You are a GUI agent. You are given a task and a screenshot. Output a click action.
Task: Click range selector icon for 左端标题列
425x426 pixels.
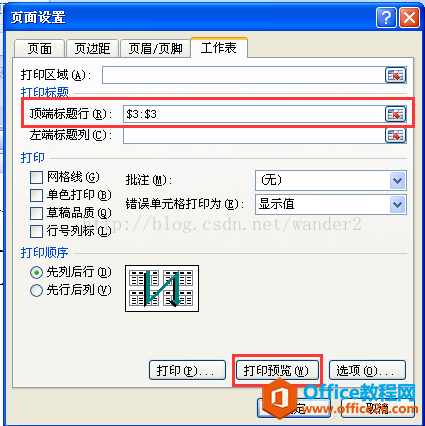coord(395,135)
